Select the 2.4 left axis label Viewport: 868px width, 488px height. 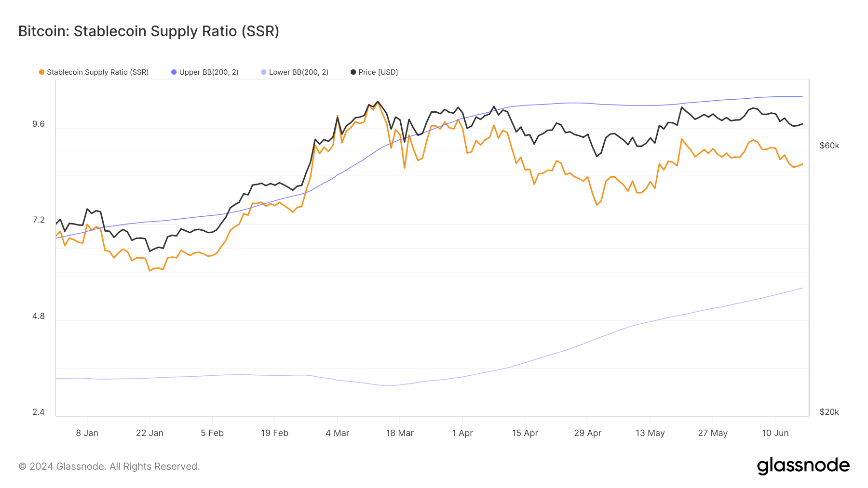[x=39, y=412]
